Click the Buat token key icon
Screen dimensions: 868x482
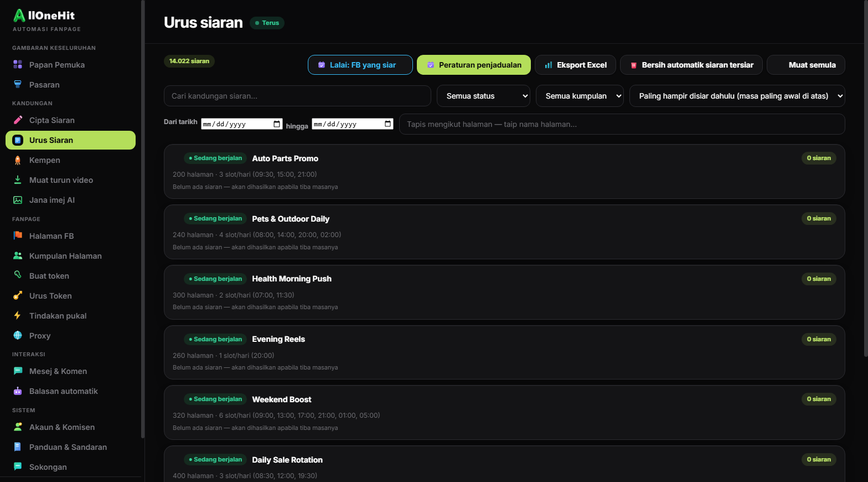18,275
